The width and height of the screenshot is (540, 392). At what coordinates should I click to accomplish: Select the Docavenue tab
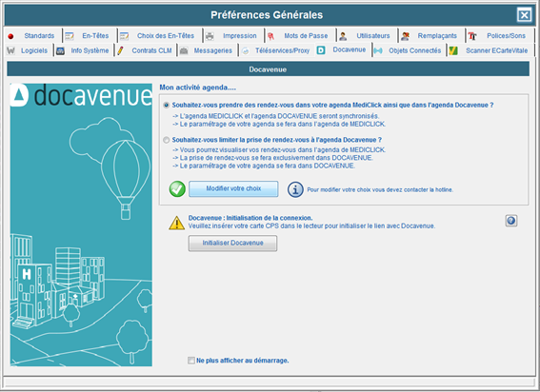point(350,49)
